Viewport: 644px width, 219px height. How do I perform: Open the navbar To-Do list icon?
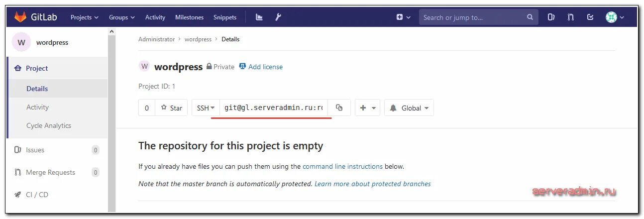(590, 17)
